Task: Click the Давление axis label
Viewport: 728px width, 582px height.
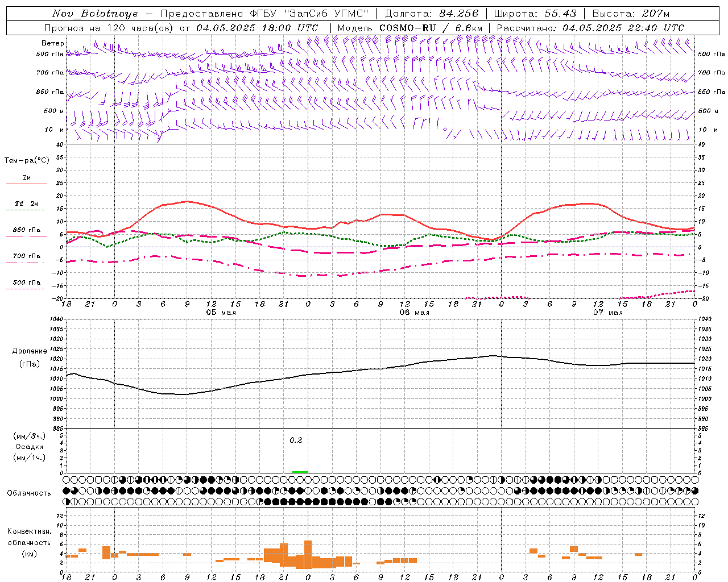Action: click(30, 351)
